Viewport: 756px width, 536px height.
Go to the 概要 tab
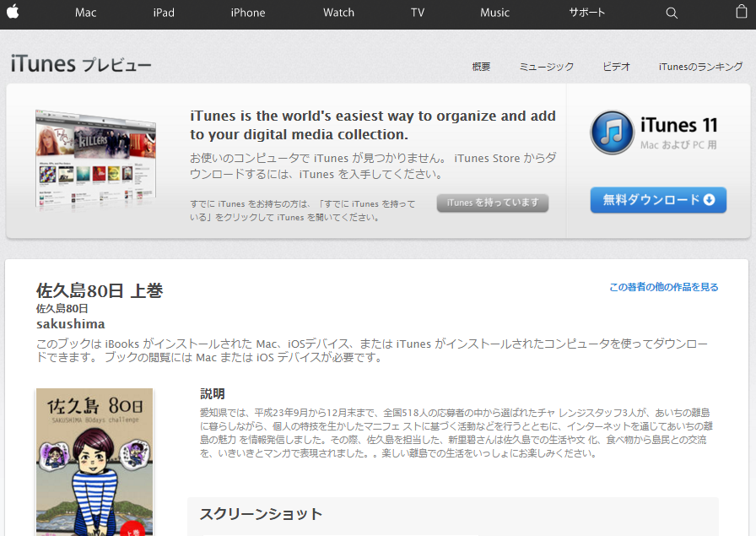(481, 67)
